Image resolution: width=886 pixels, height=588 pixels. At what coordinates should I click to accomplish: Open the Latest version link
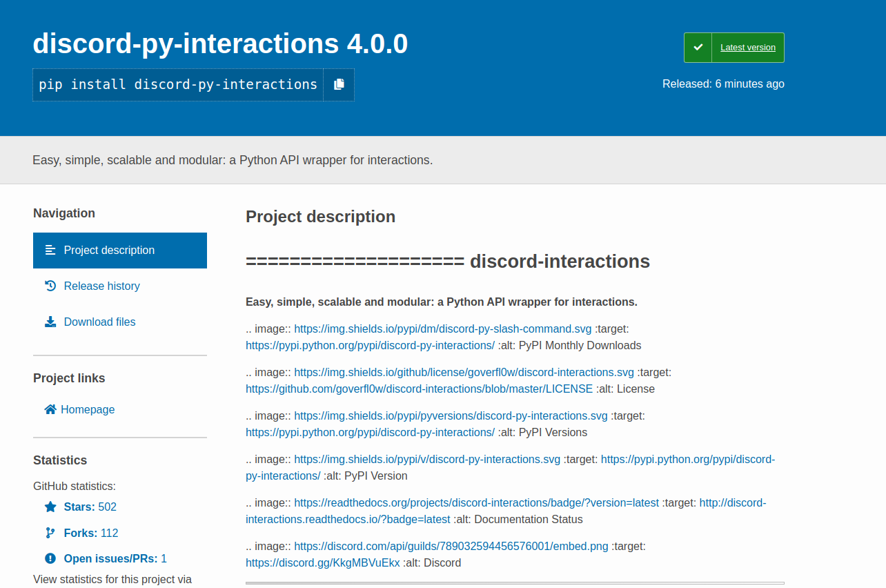pos(747,47)
